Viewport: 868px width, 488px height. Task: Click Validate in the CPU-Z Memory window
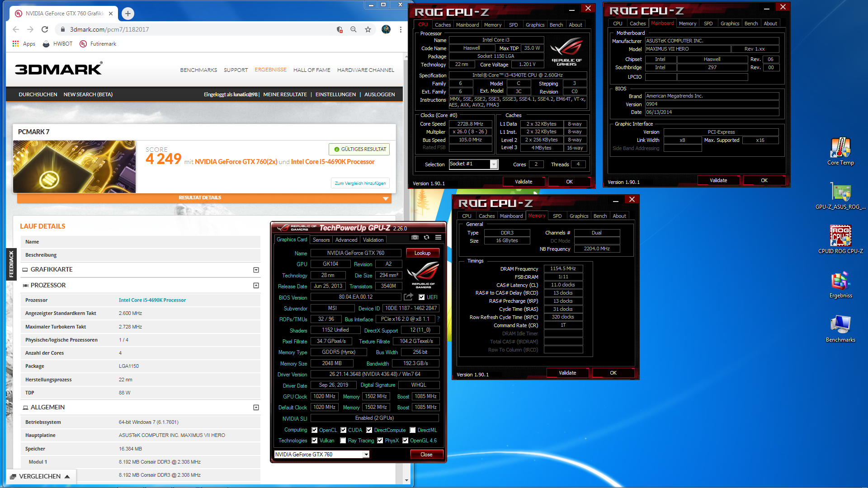click(x=567, y=373)
